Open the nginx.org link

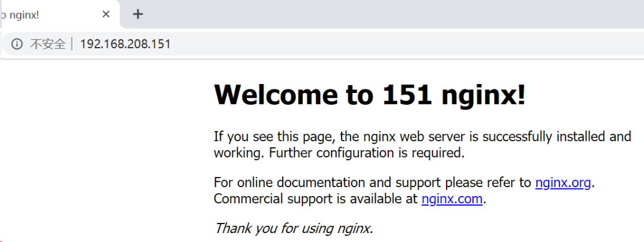tap(563, 183)
